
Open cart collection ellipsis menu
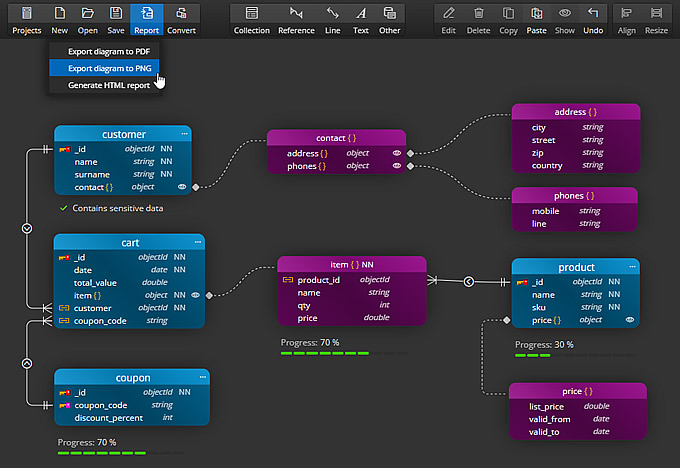198,242
